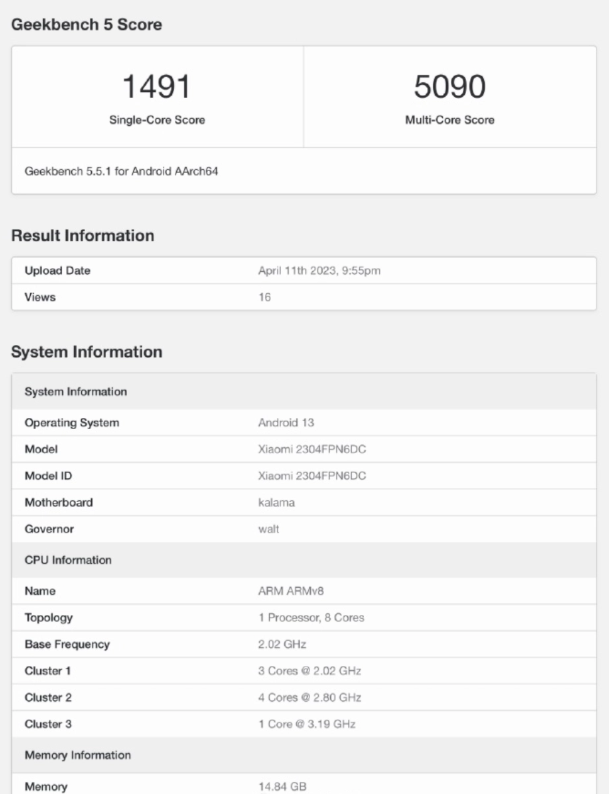Image resolution: width=609 pixels, height=804 pixels.
Task: Click the CPU Information table header
Action: [x=67, y=560]
